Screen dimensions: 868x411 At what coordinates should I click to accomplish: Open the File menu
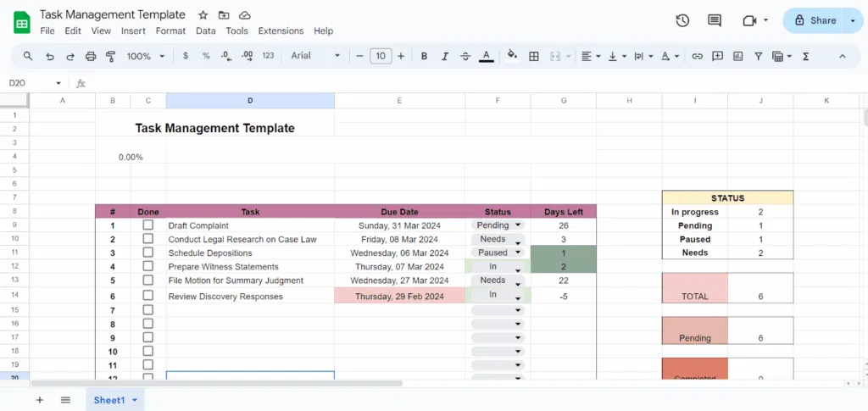(47, 31)
